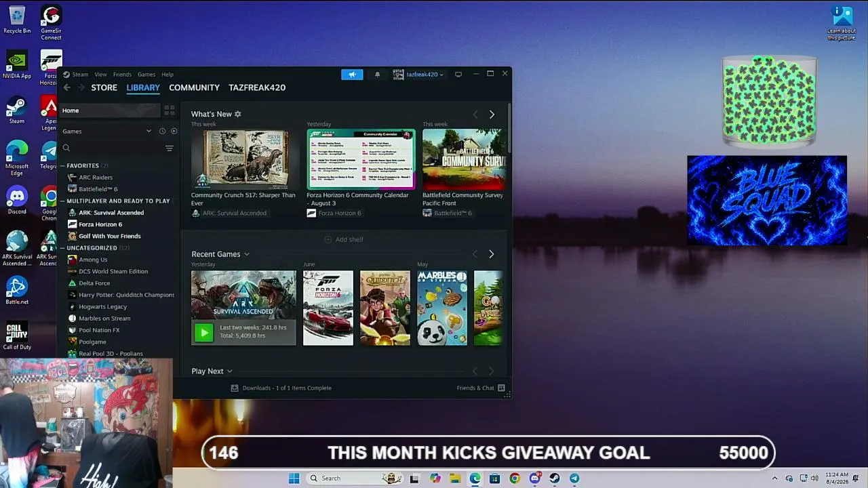The height and width of the screenshot is (488, 868).
Task: Open the Friends menu
Action: [122, 75]
